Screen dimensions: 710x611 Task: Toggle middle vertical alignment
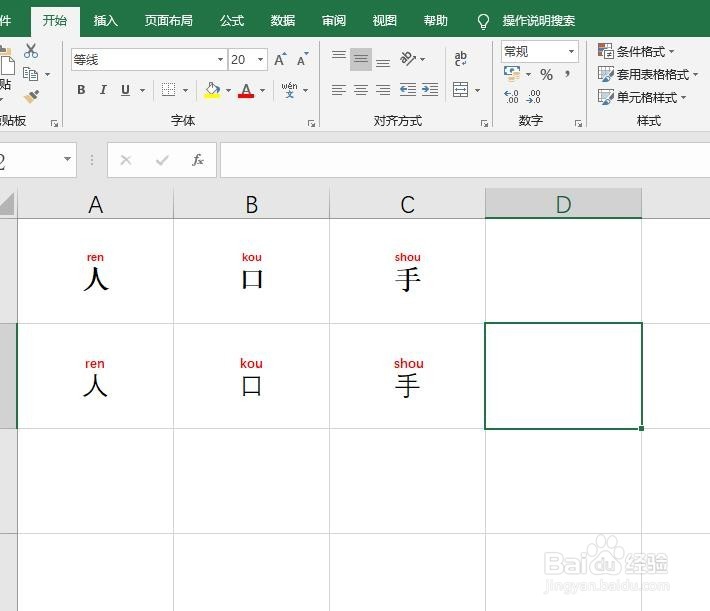pos(361,59)
